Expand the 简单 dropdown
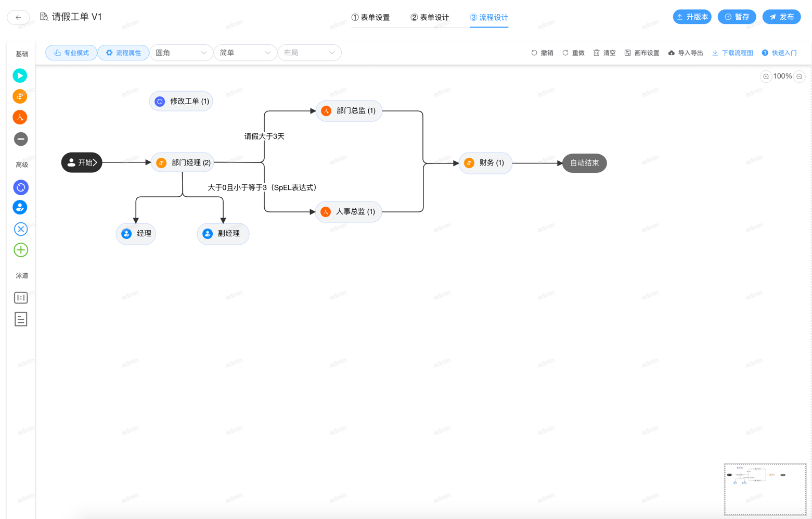This screenshot has width=812, height=519. 244,53
